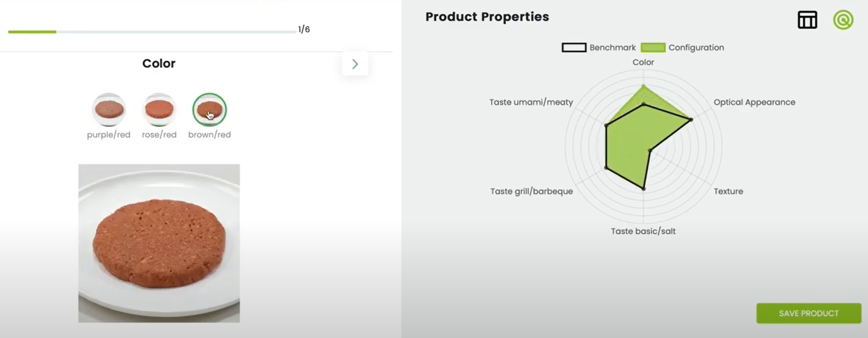868x338 pixels.
Task: Click the Texture axis label
Action: click(x=728, y=191)
